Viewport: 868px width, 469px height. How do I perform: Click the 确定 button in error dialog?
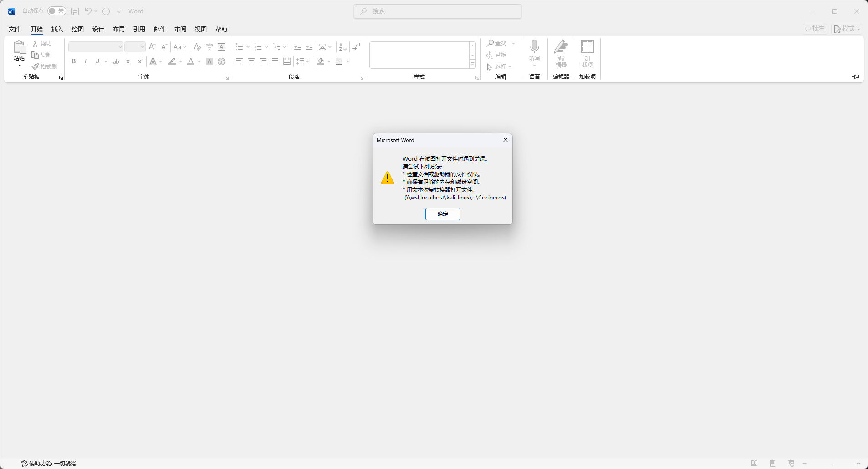(x=442, y=214)
